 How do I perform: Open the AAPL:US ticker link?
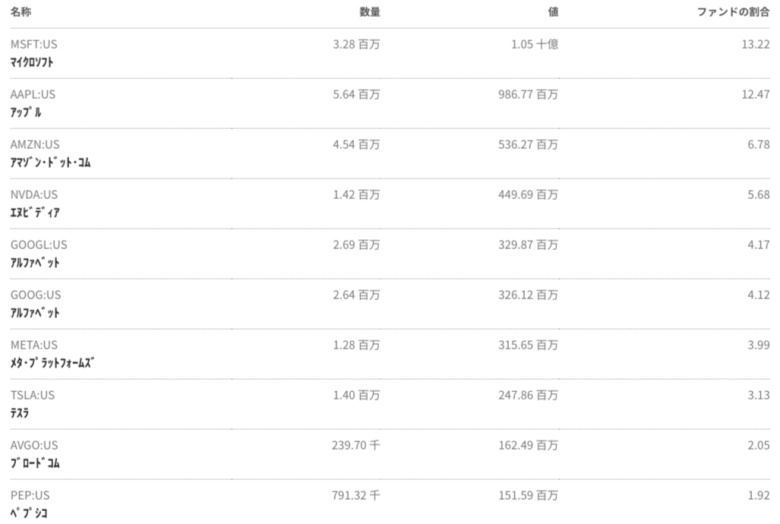(x=33, y=95)
